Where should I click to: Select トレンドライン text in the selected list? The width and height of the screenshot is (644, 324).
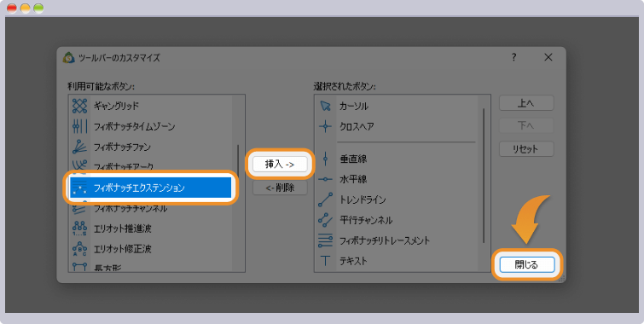coord(363,200)
